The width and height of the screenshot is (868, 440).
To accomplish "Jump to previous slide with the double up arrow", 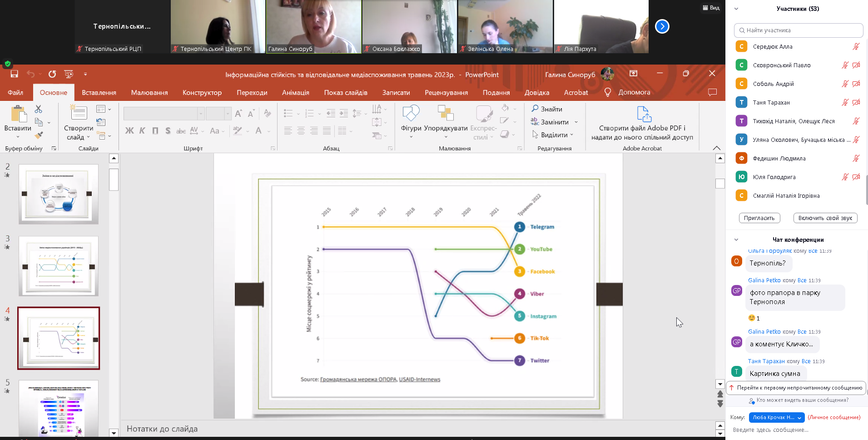I will (720, 394).
